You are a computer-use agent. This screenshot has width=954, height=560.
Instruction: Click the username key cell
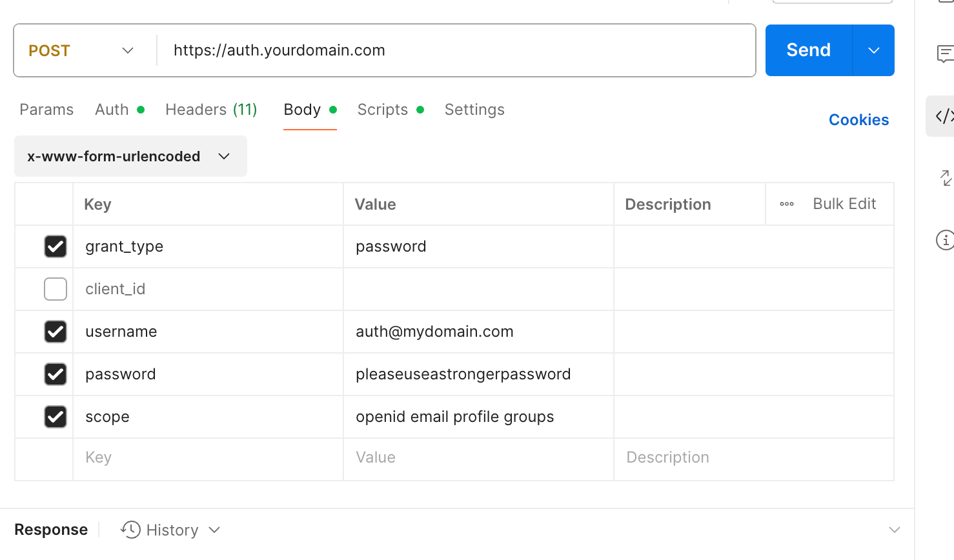tap(208, 332)
